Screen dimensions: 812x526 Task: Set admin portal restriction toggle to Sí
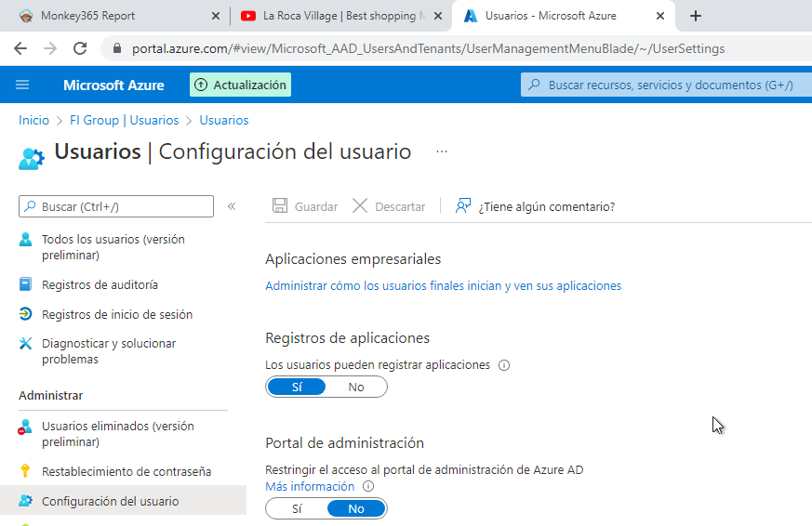click(x=297, y=508)
